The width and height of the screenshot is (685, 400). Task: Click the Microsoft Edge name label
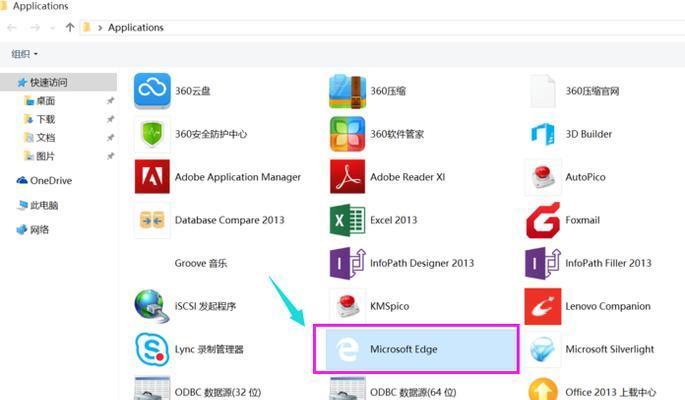404,349
